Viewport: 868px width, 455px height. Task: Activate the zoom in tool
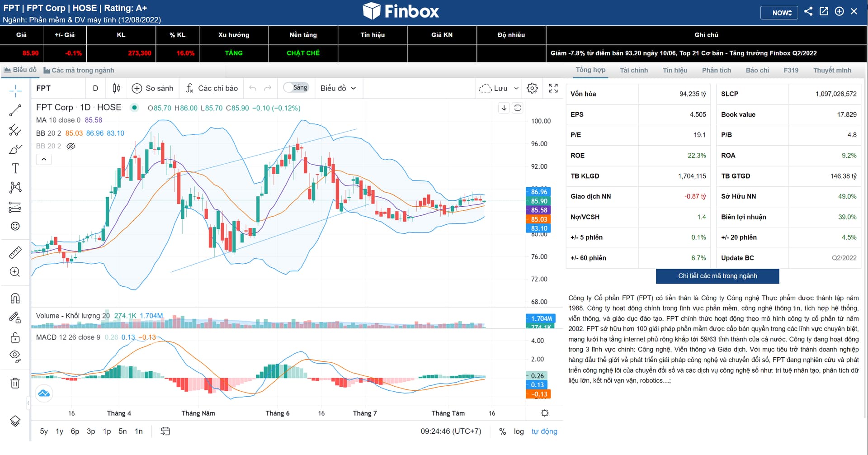15,272
